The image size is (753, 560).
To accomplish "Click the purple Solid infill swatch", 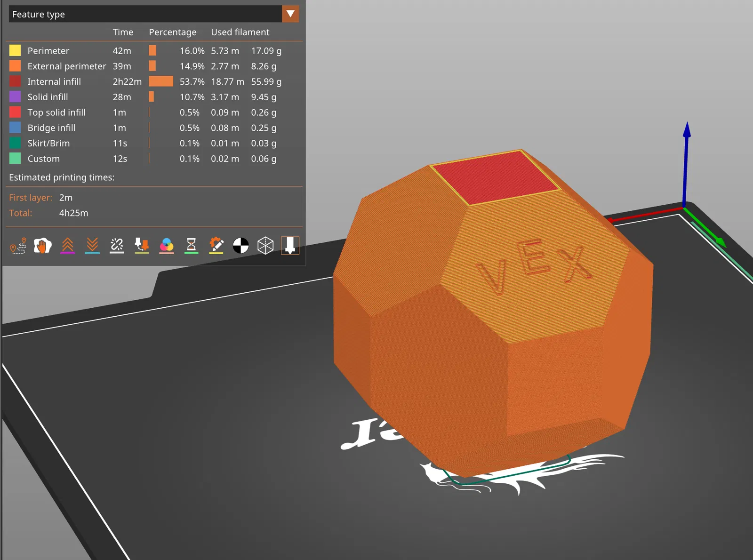I will [x=15, y=97].
